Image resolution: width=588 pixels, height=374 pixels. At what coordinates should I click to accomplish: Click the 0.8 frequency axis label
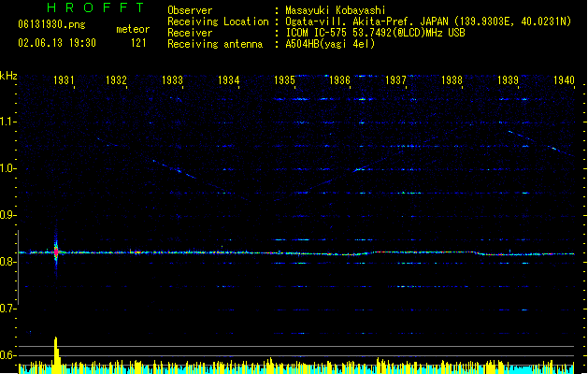tap(8, 262)
